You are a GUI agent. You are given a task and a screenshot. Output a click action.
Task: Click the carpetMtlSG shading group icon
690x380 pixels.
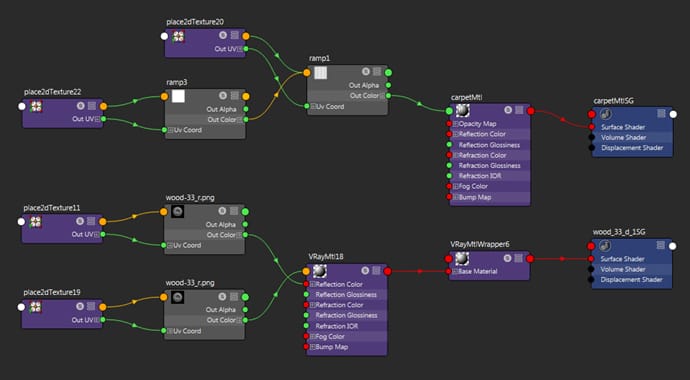pyautogui.click(x=605, y=114)
